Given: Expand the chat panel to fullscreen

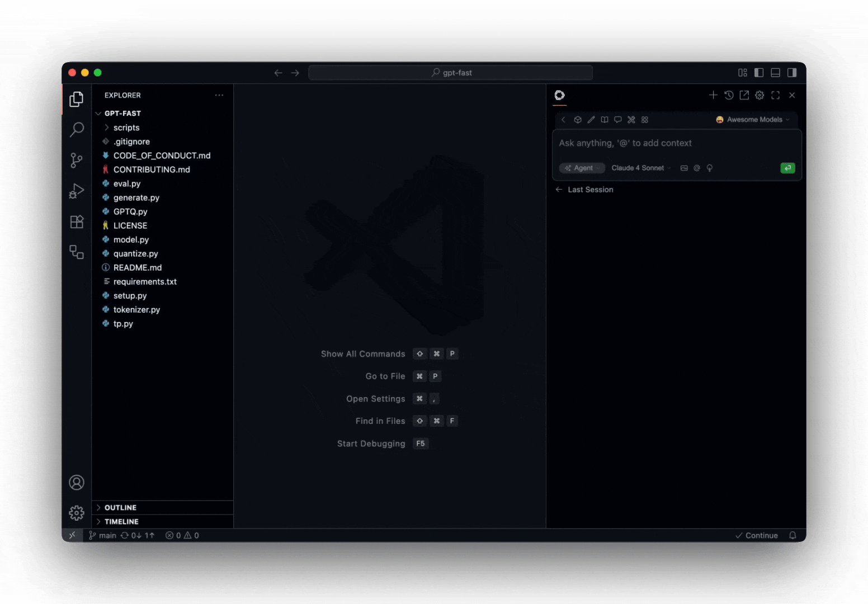Looking at the screenshot, I should click(x=775, y=95).
